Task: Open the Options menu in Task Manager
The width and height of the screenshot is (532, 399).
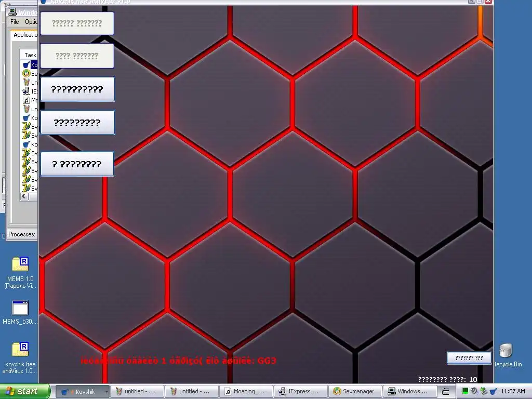Action: pos(31,22)
